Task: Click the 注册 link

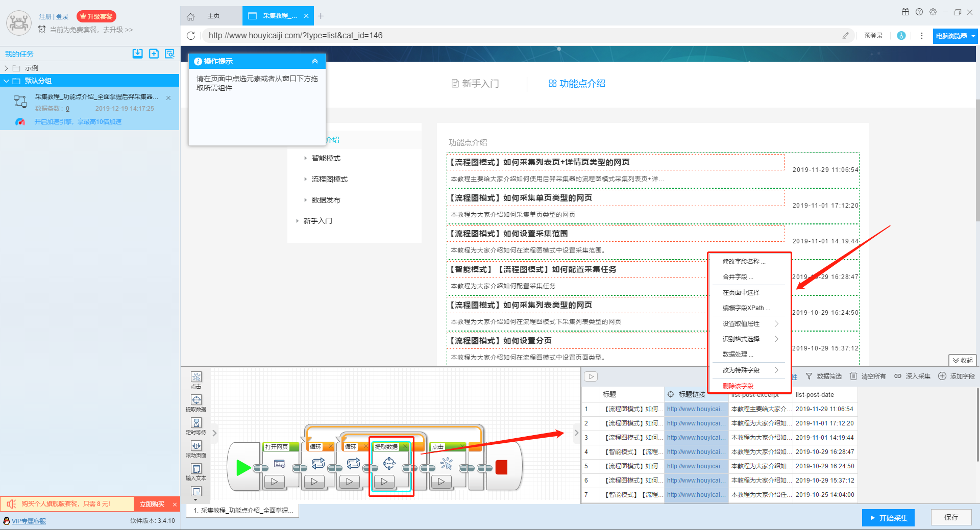Action: (45, 16)
